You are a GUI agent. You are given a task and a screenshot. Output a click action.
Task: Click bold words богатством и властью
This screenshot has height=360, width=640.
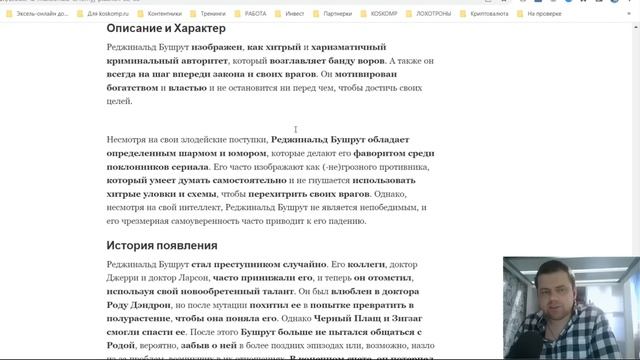click(157, 88)
